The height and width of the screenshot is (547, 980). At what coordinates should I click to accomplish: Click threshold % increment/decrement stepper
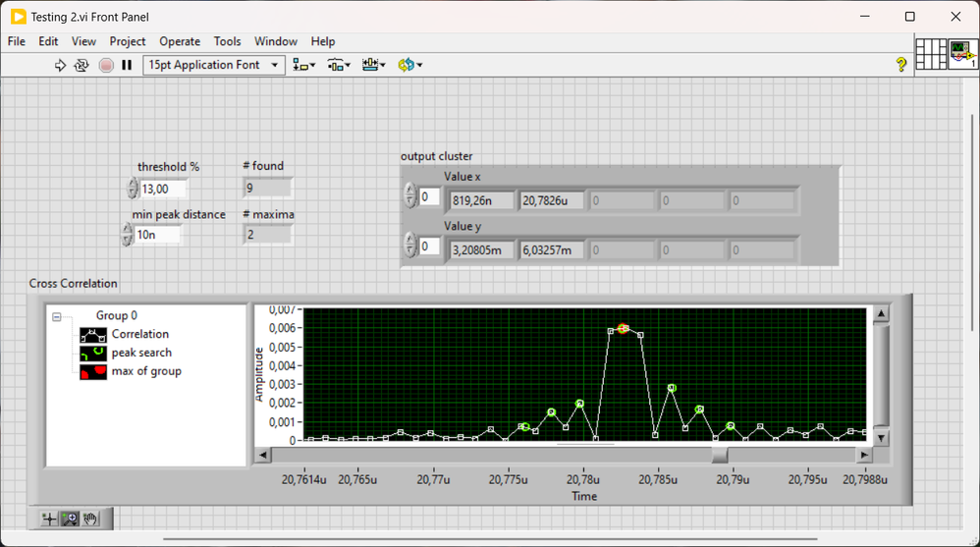(133, 189)
